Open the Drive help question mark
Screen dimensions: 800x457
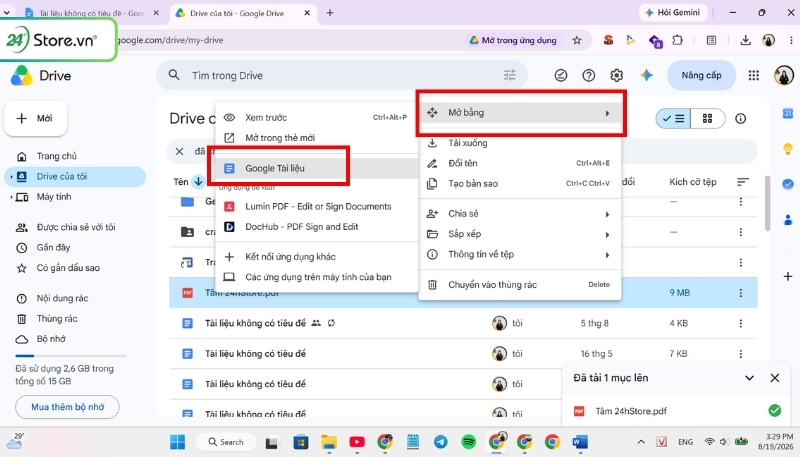[588, 75]
